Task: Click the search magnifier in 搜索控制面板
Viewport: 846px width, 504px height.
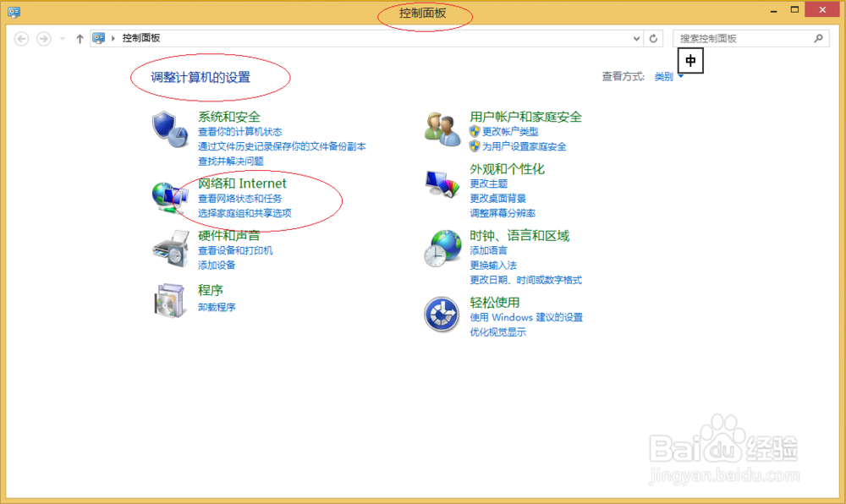Action: click(x=817, y=38)
